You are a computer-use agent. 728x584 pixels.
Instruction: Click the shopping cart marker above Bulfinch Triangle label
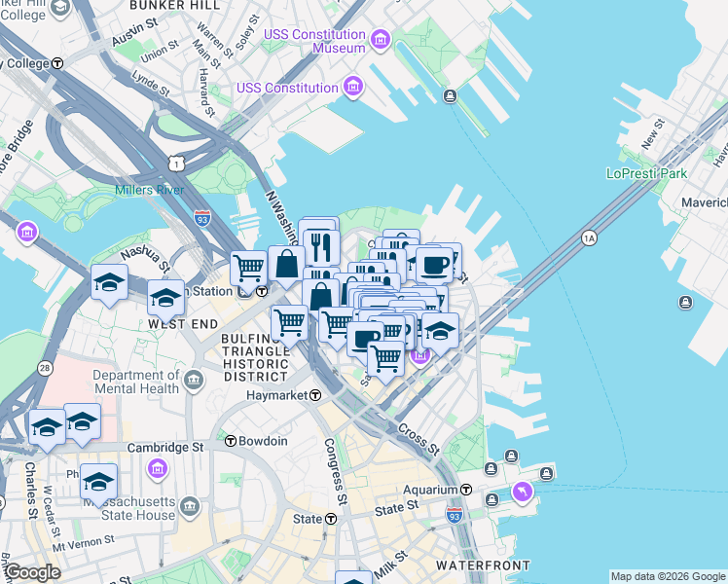click(289, 326)
